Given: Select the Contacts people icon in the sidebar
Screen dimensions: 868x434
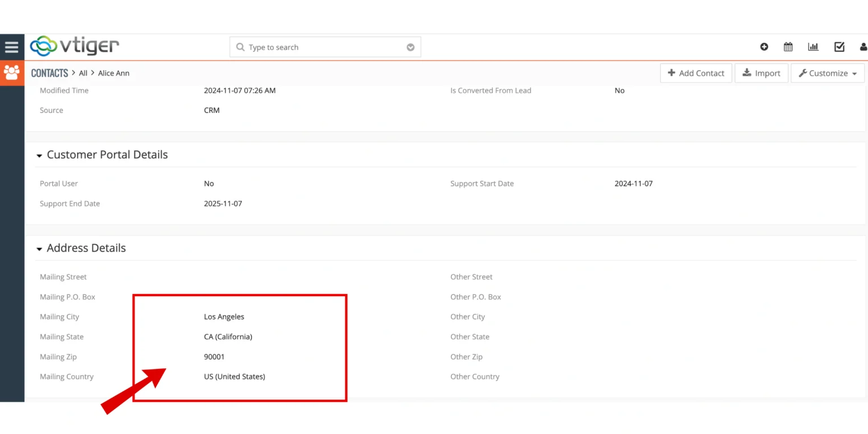Looking at the screenshot, I should pyautogui.click(x=12, y=73).
